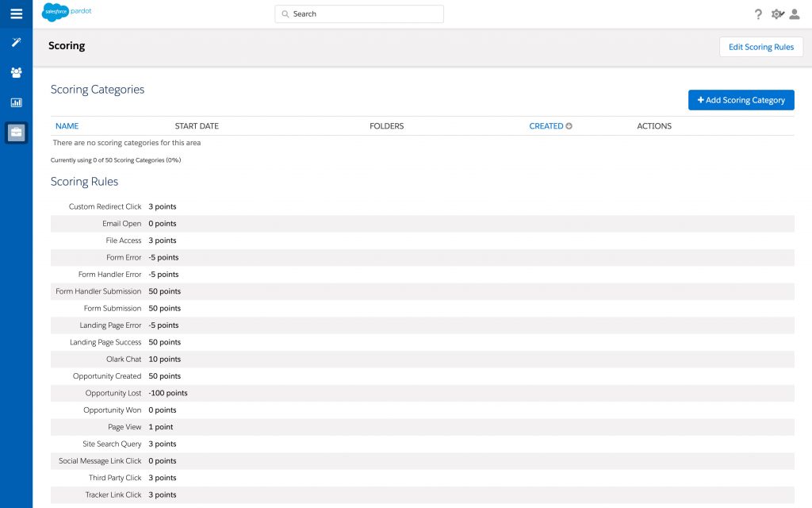Click the 50 points value for Opportunity Created
The image size is (812, 508).
[x=165, y=376]
